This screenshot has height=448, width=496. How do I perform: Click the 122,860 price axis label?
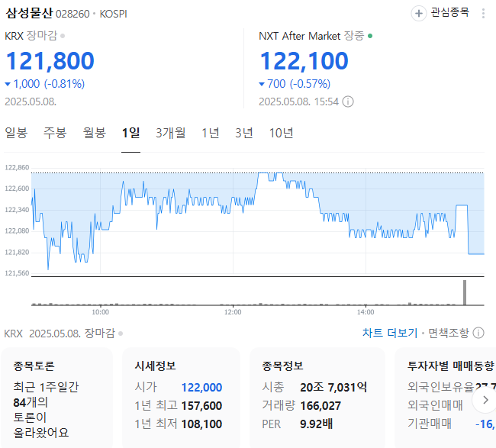pyautogui.click(x=17, y=167)
